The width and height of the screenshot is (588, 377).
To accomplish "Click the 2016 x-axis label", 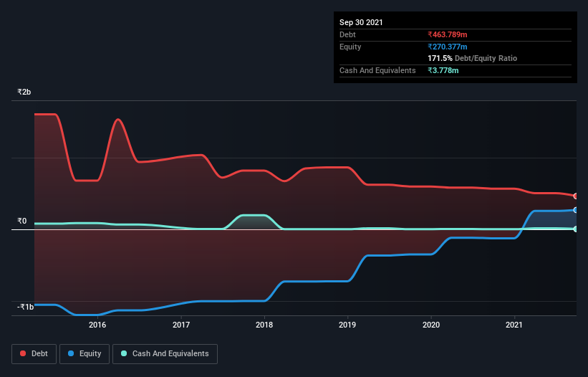I will pyautogui.click(x=97, y=325).
